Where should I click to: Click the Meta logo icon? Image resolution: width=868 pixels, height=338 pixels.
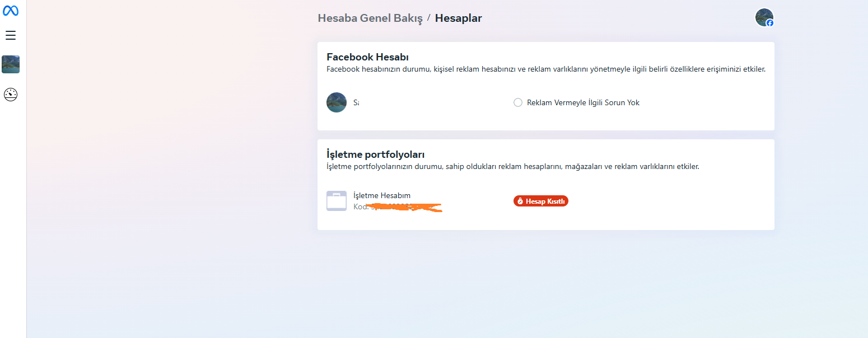pyautogui.click(x=11, y=11)
